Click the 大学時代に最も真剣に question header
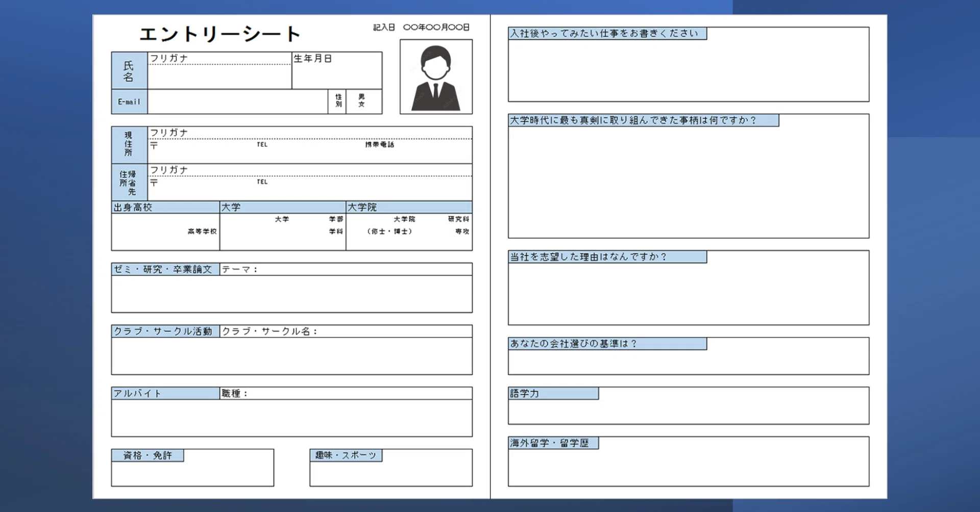This screenshot has width=980, height=512. 644,120
